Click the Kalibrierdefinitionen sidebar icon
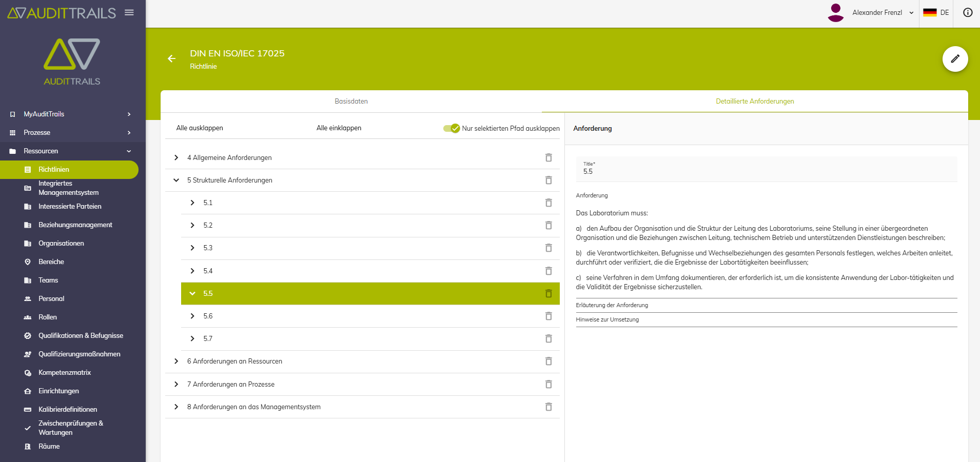This screenshot has width=980, height=462. (28, 409)
